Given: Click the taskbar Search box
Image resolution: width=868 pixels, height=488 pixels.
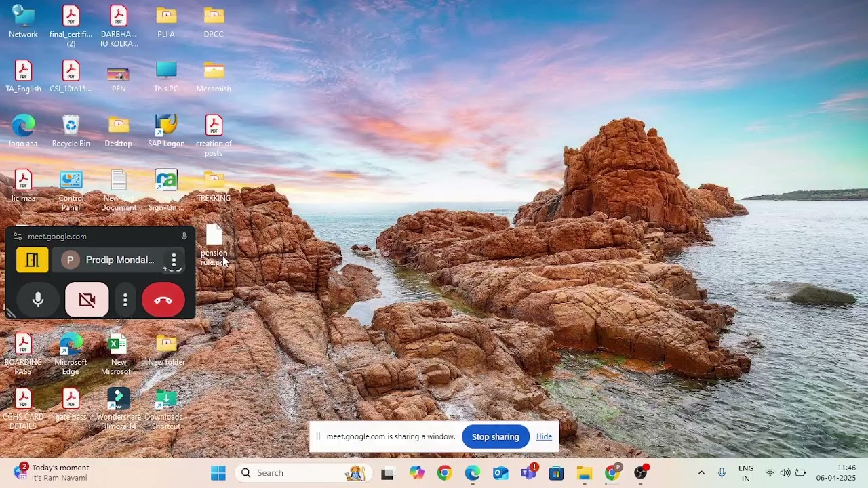Looking at the screenshot, I should pyautogui.click(x=304, y=473).
